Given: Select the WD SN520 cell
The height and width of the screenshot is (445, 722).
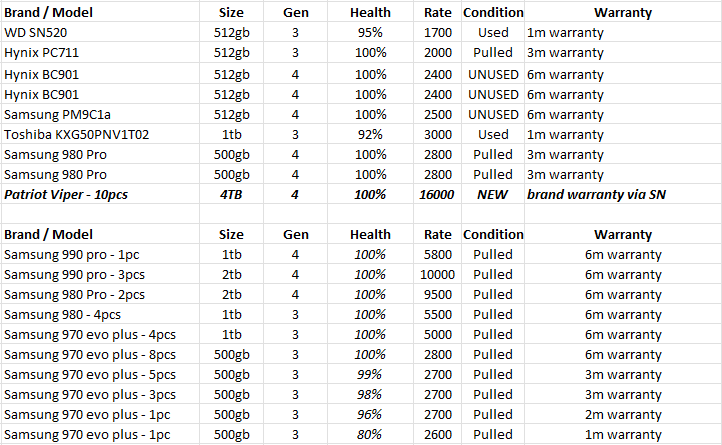Looking at the screenshot, I should point(100,32).
